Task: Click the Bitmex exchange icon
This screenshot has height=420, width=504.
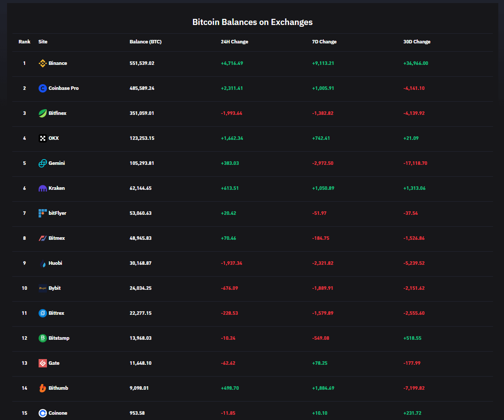Action: tap(42, 238)
